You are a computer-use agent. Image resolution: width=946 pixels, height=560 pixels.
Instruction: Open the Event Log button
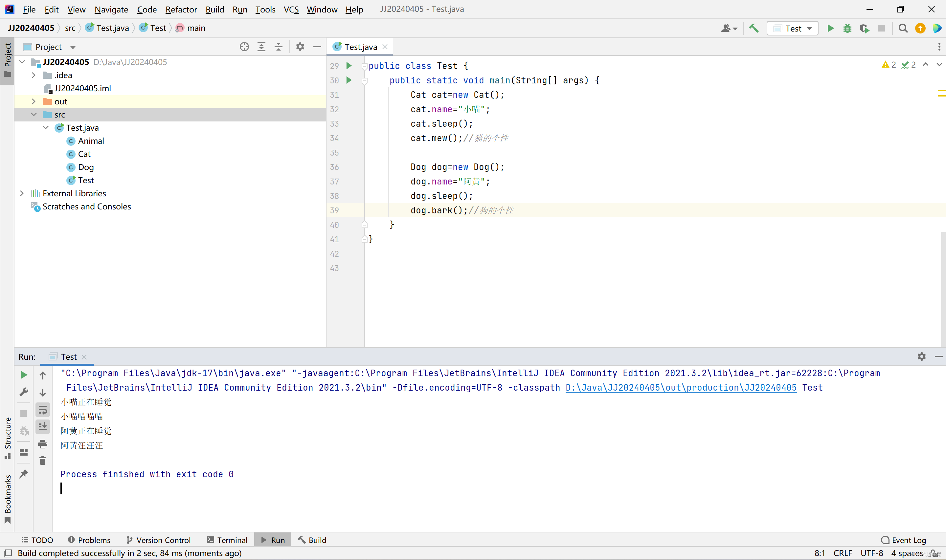(x=903, y=540)
